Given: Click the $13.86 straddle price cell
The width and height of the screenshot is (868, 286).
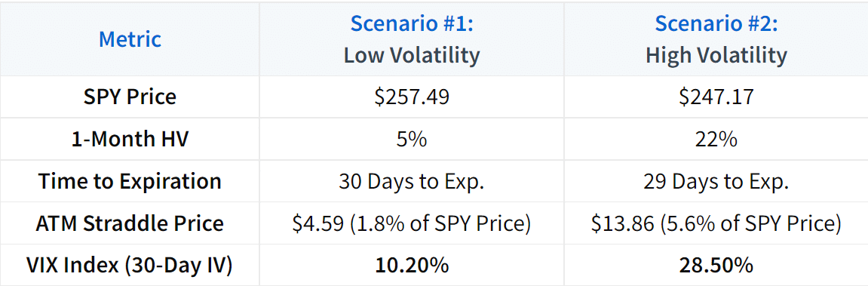Looking at the screenshot, I should tap(716, 223).
